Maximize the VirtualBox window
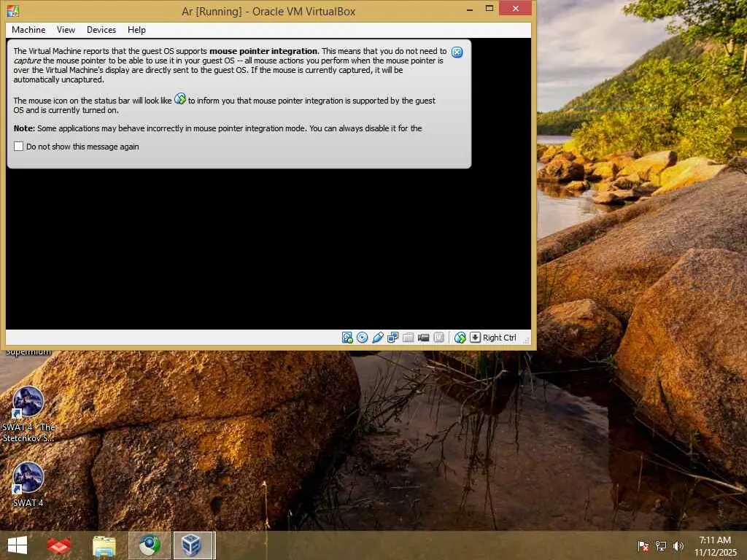Image resolution: width=747 pixels, height=560 pixels. click(x=489, y=9)
